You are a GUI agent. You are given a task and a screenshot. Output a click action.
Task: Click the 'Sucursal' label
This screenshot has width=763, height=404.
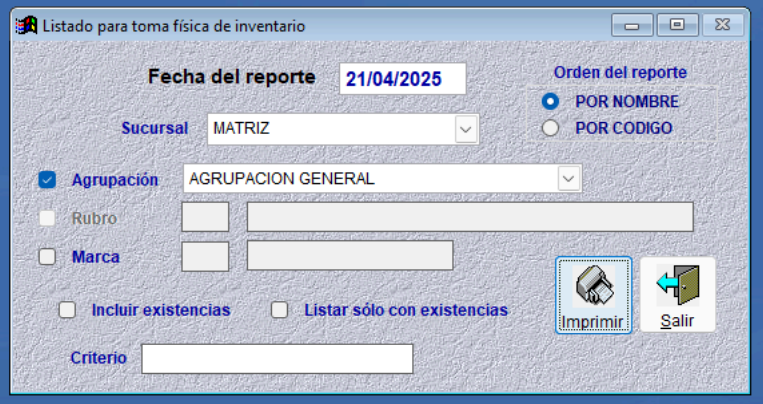click(x=155, y=129)
